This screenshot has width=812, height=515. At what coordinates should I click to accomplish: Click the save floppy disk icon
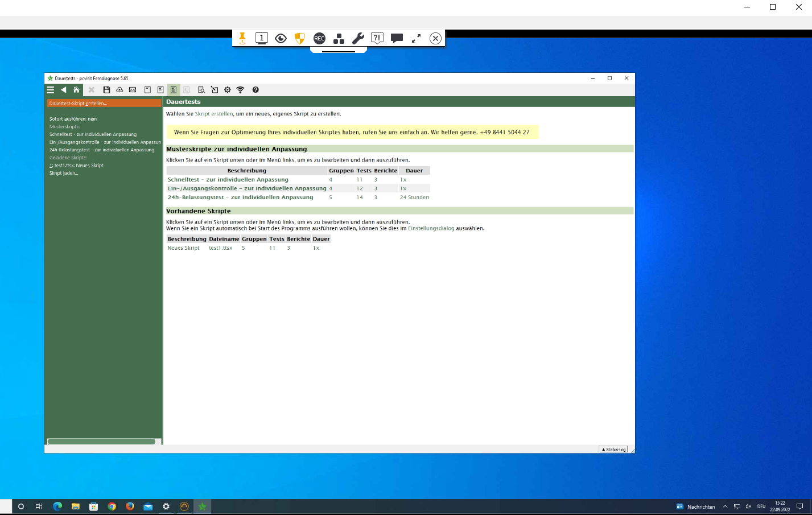tap(106, 90)
